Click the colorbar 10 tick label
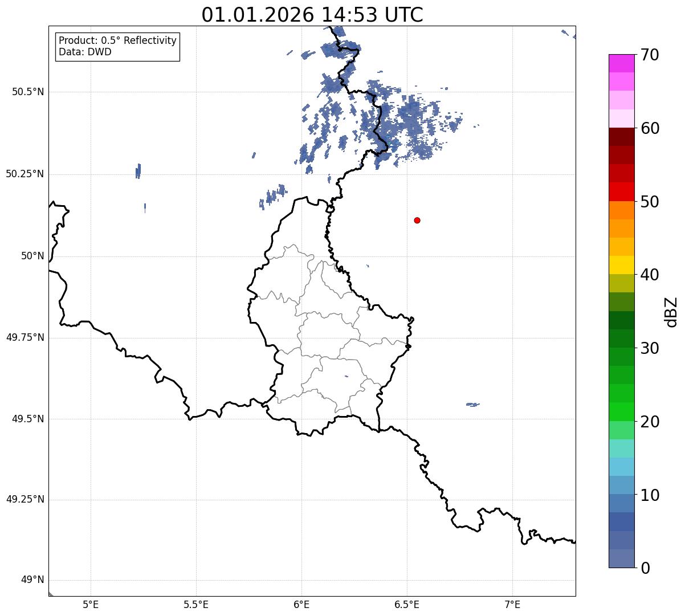The height and width of the screenshot is (616, 685). coord(650,495)
